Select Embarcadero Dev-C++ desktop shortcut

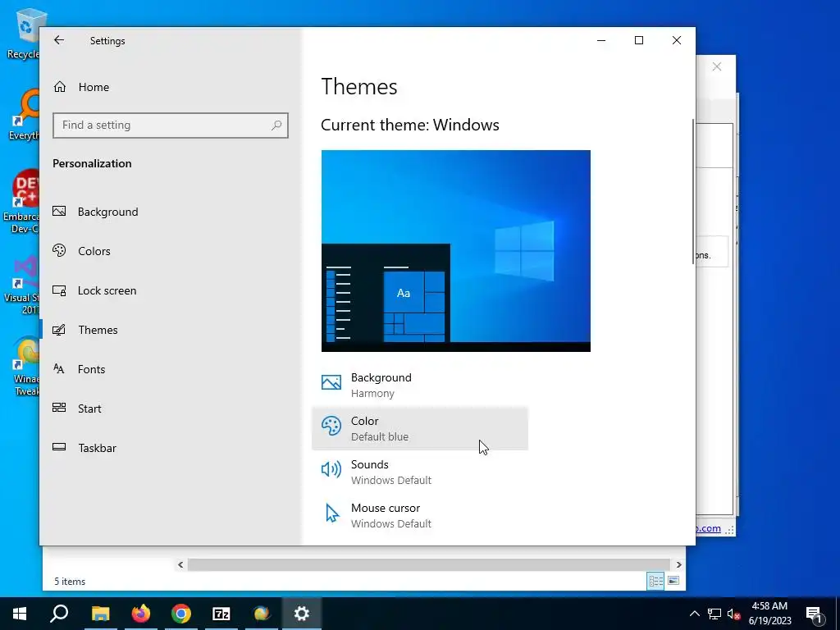21,202
